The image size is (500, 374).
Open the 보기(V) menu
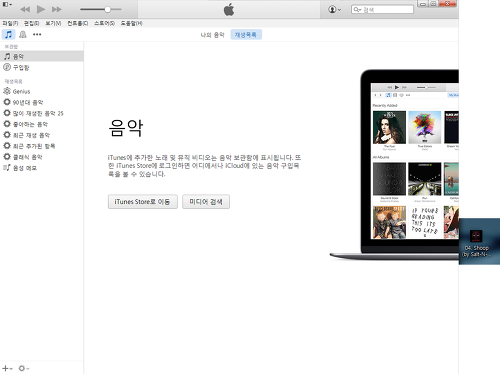[53, 23]
